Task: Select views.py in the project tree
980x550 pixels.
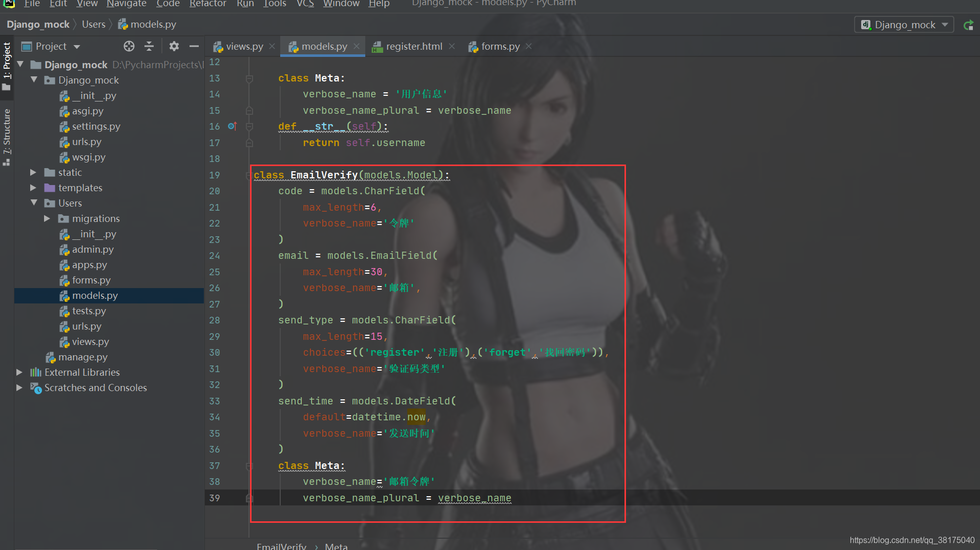Action: tap(90, 341)
